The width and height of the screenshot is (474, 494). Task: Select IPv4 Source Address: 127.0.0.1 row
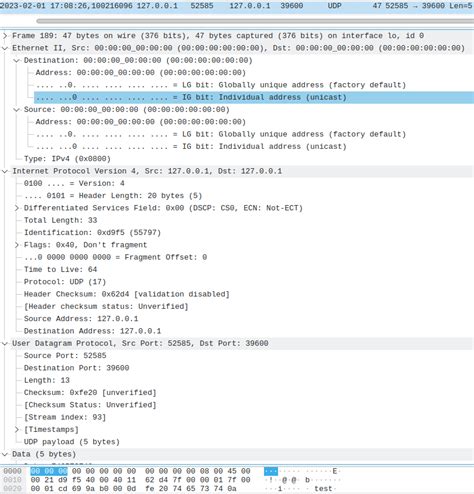click(81, 319)
